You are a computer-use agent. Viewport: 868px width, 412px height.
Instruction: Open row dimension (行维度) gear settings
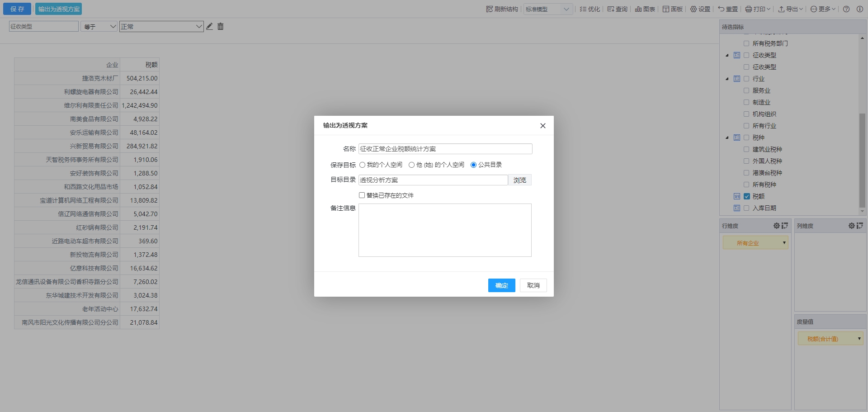point(776,226)
